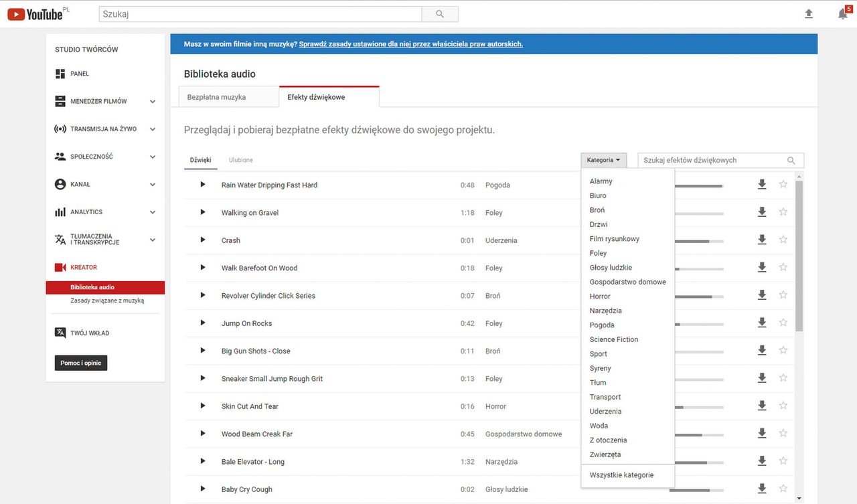Click the YouTube logo
The image size is (857, 504).
35,13
